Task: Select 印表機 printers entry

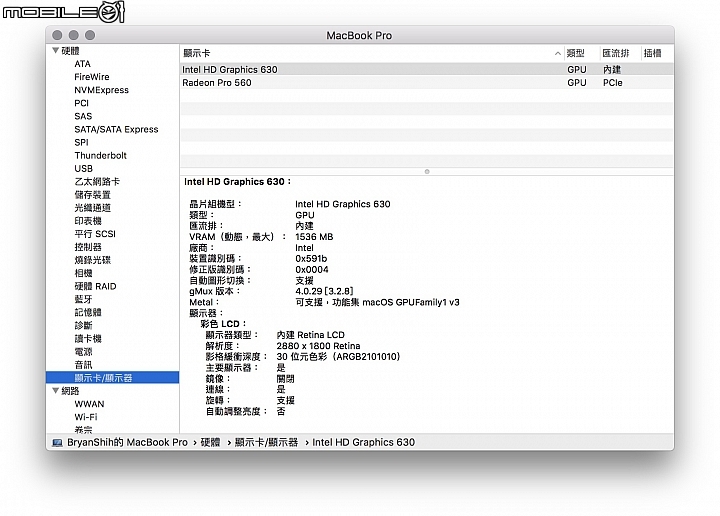Action: click(88, 221)
